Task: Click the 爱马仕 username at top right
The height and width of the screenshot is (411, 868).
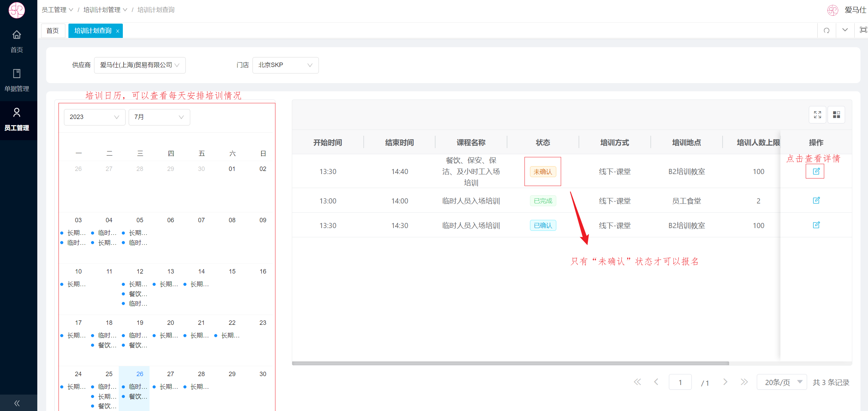Action: (x=855, y=10)
